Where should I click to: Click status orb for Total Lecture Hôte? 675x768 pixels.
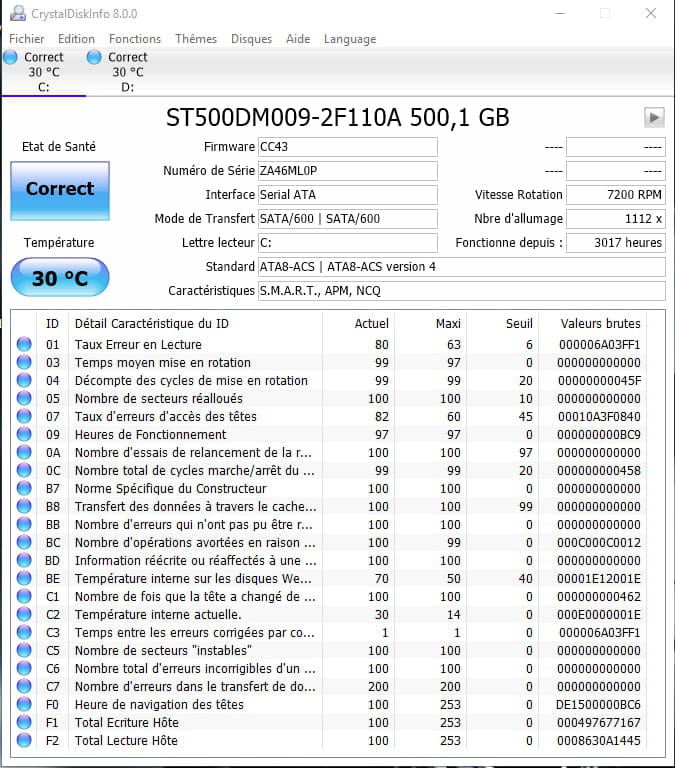click(x=25, y=741)
